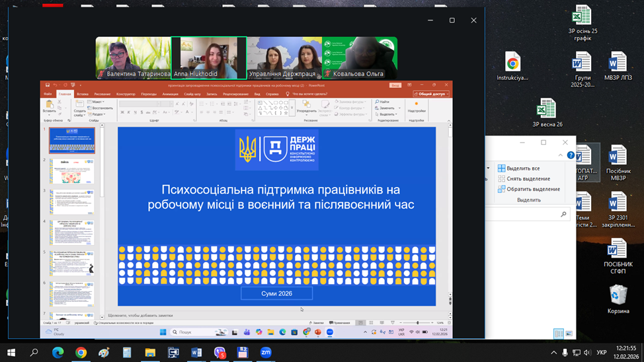Show hidden system tray icons chevron

(x=553, y=353)
